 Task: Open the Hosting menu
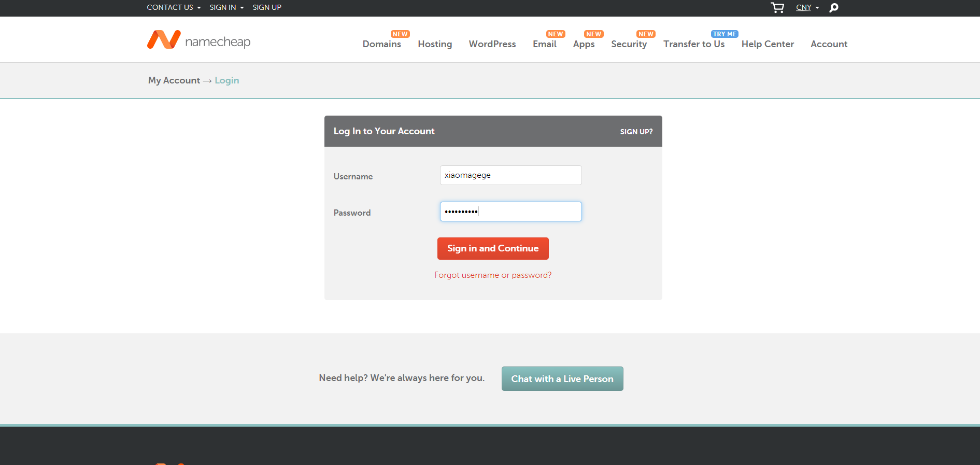tap(435, 44)
